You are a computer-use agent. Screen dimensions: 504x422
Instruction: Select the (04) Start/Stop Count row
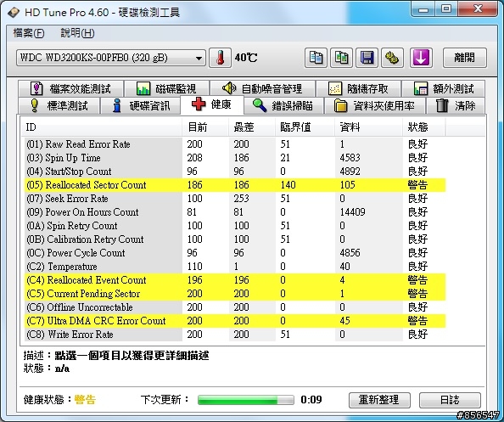pos(235,172)
